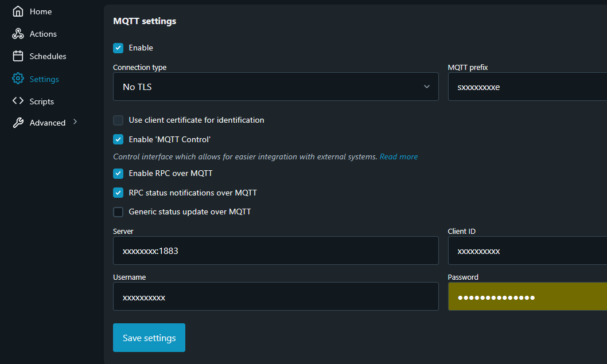Enable client certificate for identification

(x=118, y=120)
